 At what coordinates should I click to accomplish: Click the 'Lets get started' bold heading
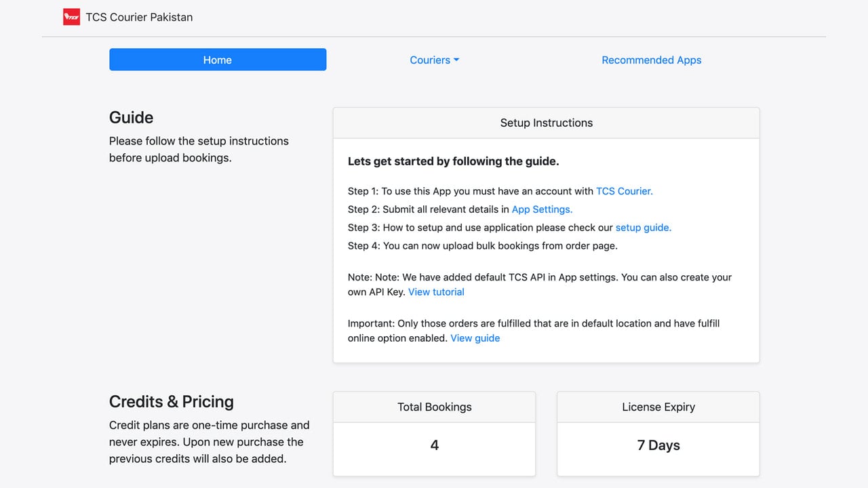pyautogui.click(x=454, y=161)
